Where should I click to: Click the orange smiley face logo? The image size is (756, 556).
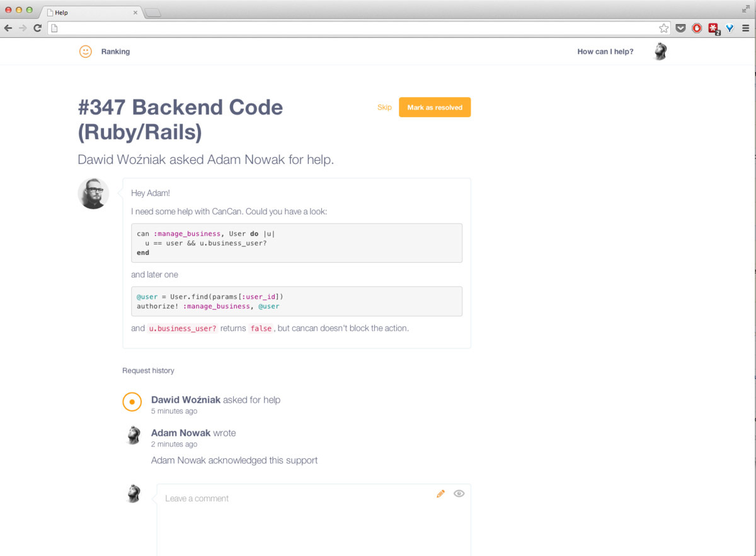pos(86,52)
